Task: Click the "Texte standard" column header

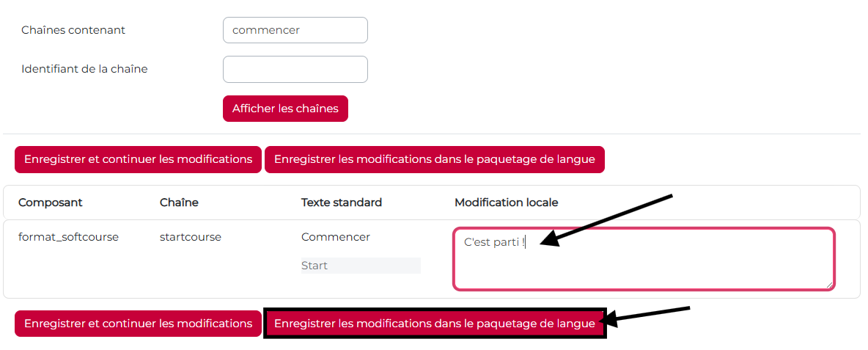Action: pyautogui.click(x=342, y=203)
